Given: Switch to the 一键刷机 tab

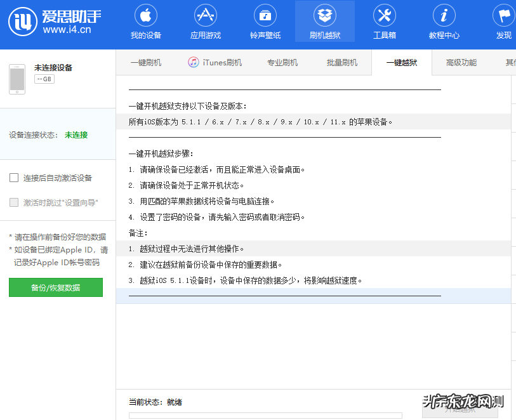Looking at the screenshot, I should point(146,62).
